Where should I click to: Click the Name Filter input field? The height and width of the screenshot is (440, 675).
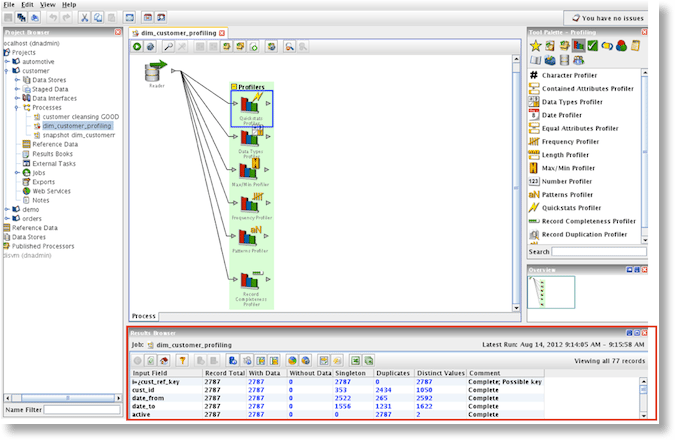click(x=82, y=409)
